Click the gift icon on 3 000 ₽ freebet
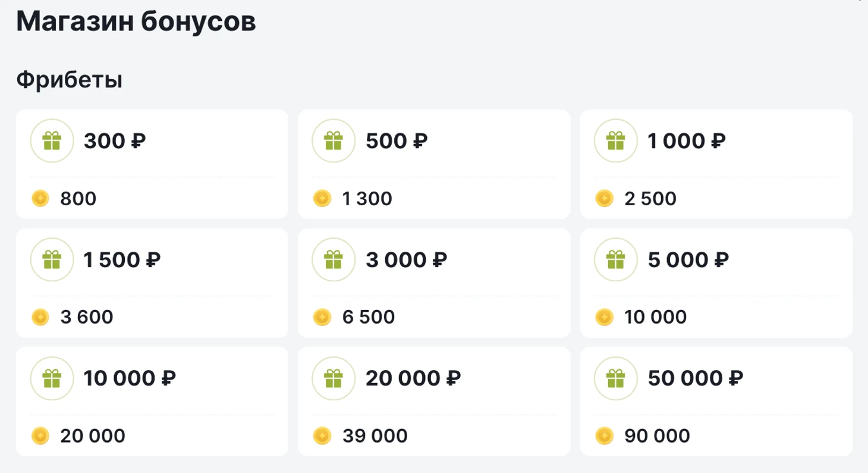 pyautogui.click(x=334, y=259)
